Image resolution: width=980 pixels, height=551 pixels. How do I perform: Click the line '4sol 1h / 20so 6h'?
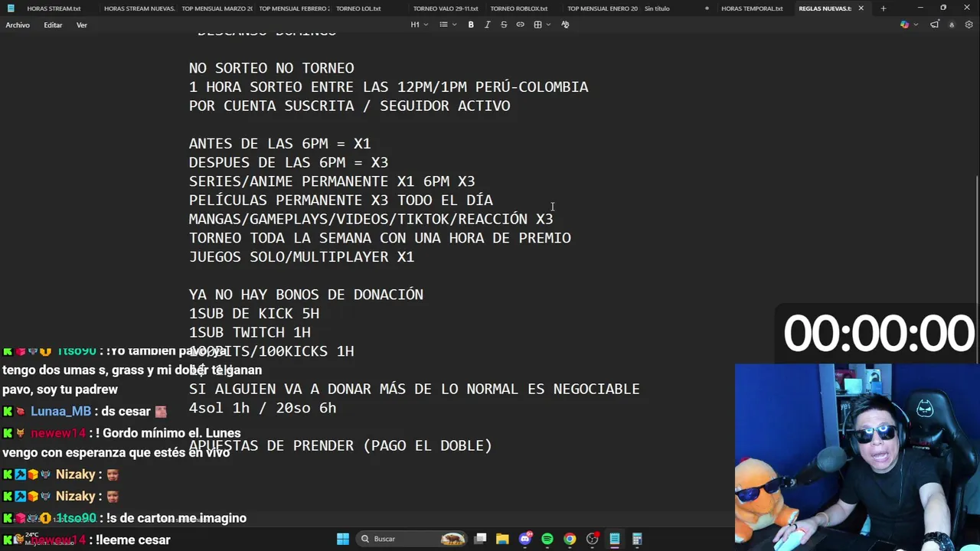tap(263, 408)
